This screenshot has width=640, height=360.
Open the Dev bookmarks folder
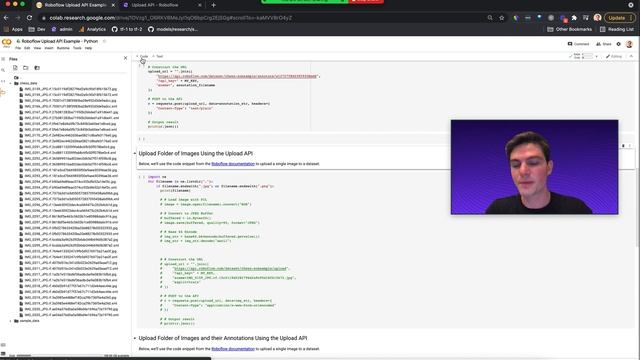[x=37, y=29]
